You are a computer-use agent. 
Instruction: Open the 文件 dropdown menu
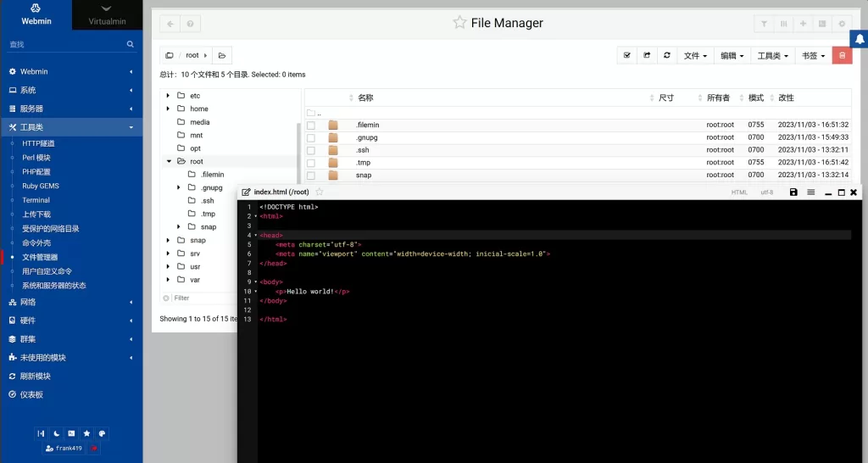[x=695, y=55]
